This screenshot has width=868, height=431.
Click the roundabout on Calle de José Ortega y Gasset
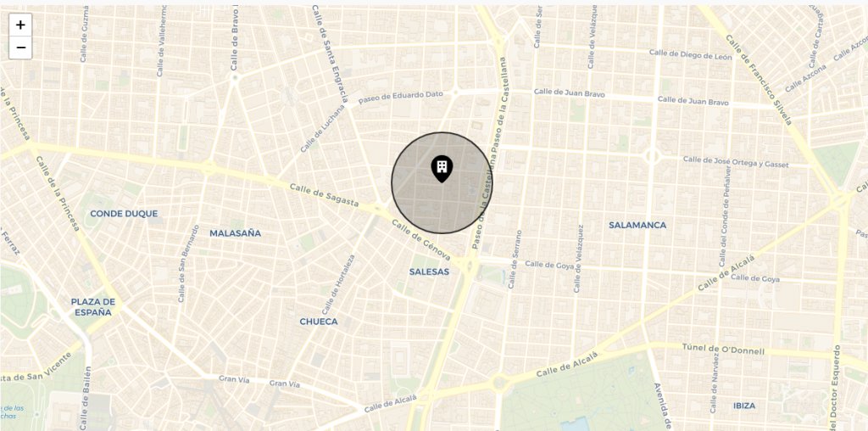652,156
